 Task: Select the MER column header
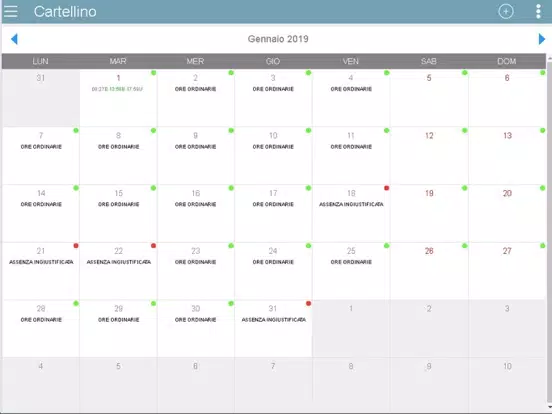pos(195,61)
